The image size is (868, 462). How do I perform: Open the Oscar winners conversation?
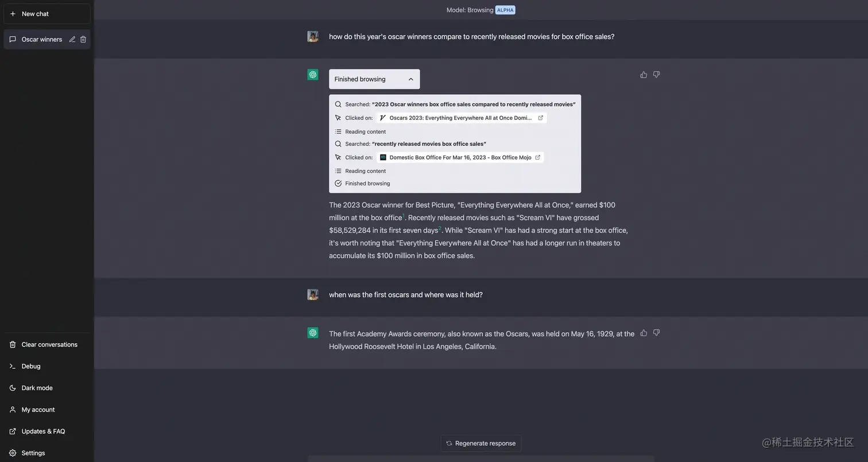(x=41, y=39)
